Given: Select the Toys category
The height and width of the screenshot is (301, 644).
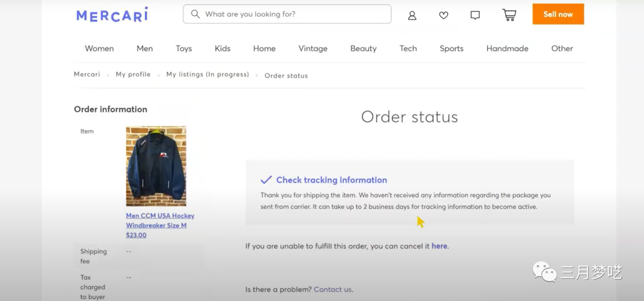Looking at the screenshot, I should pyautogui.click(x=184, y=48).
